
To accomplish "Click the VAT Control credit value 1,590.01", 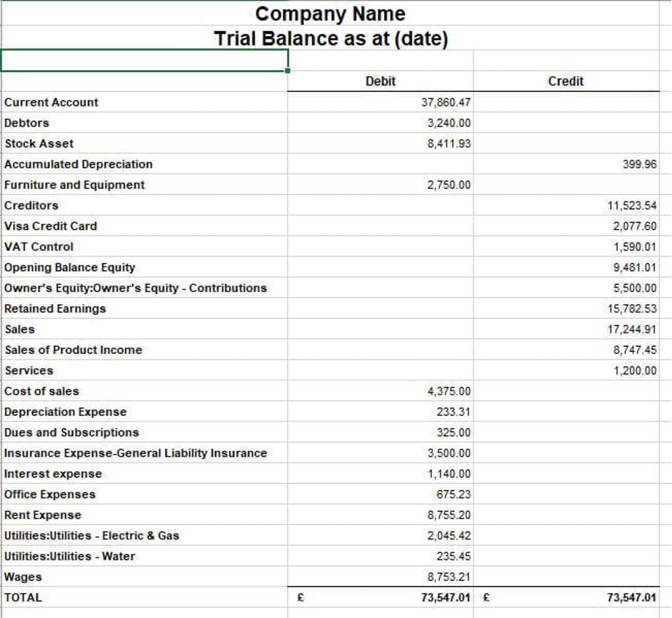I will click(634, 247).
